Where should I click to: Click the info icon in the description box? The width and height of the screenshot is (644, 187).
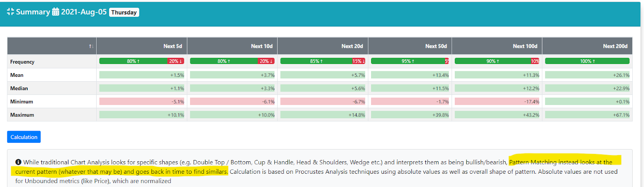pos(18,162)
